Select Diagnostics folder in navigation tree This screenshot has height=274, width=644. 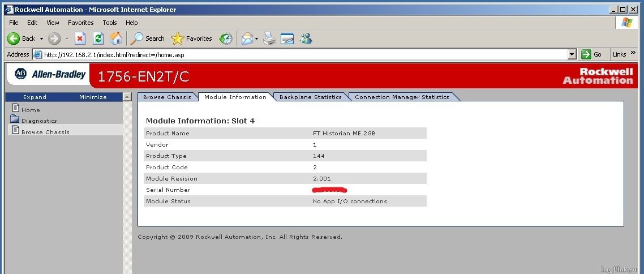pos(38,121)
